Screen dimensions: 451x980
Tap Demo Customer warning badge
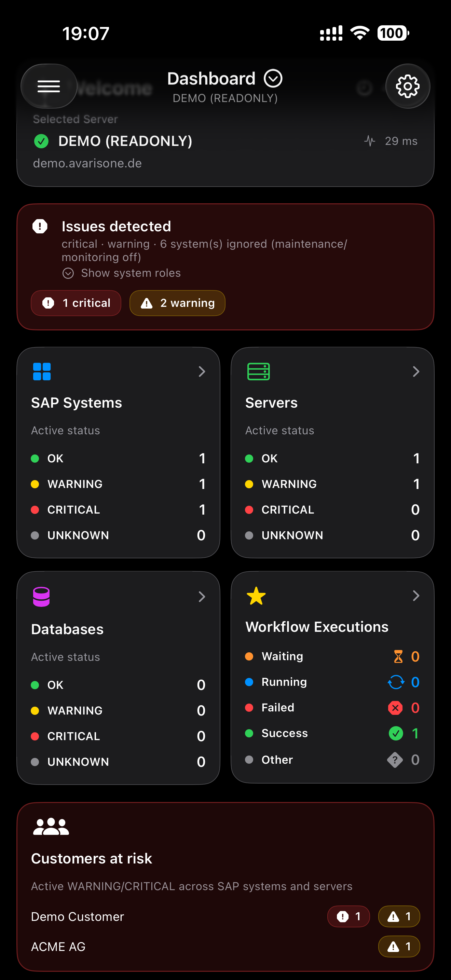tap(399, 917)
